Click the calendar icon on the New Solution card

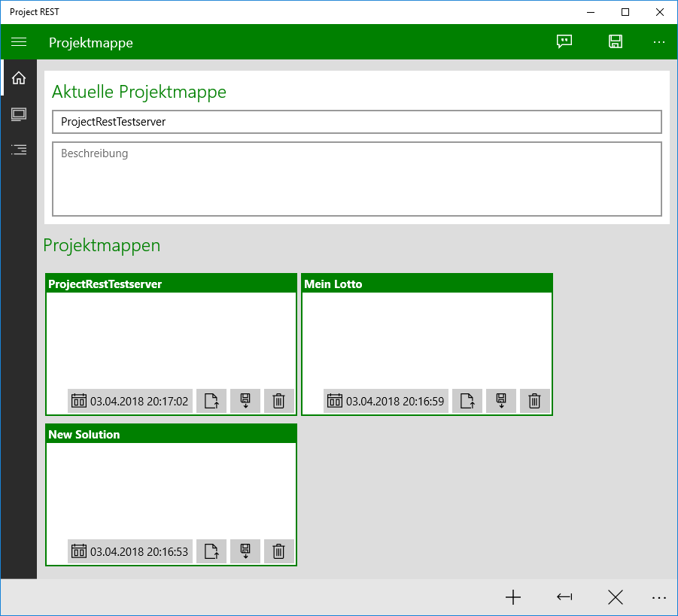coord(79,551)
